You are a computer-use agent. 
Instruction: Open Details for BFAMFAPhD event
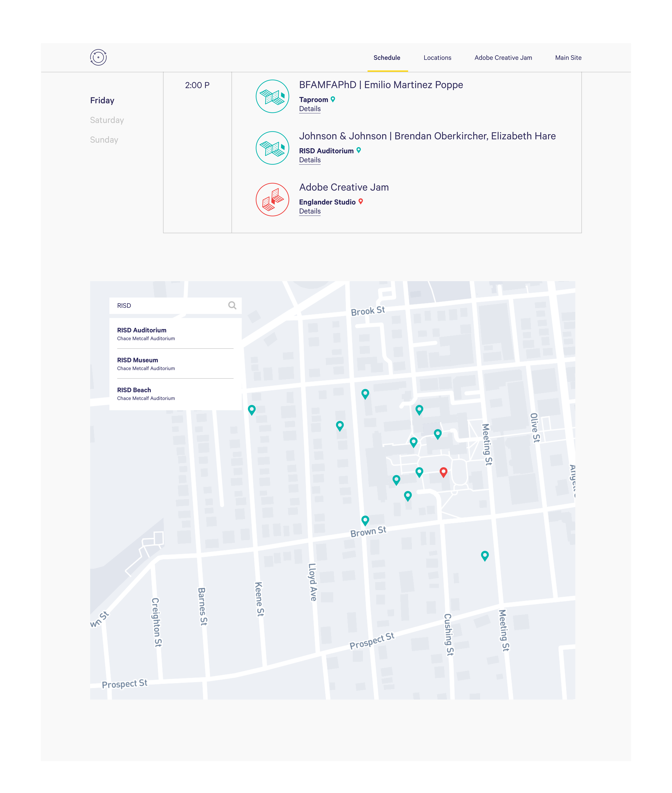(310, 109)
